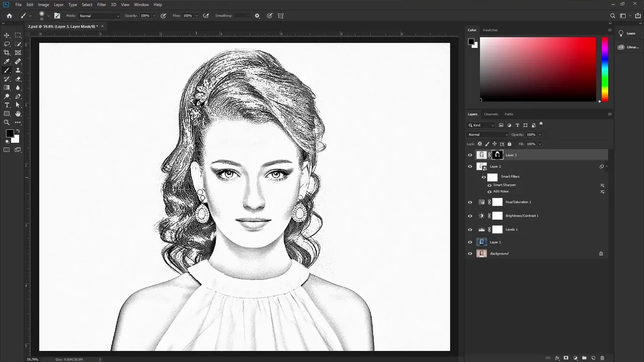Toggle Smart Filters visibility eye
The image size is (644, 362).
click(x=484, y=177)
